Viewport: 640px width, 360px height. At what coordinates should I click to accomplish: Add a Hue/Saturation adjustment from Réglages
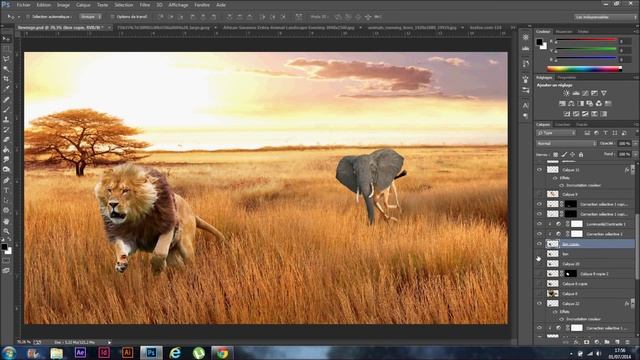562,104
